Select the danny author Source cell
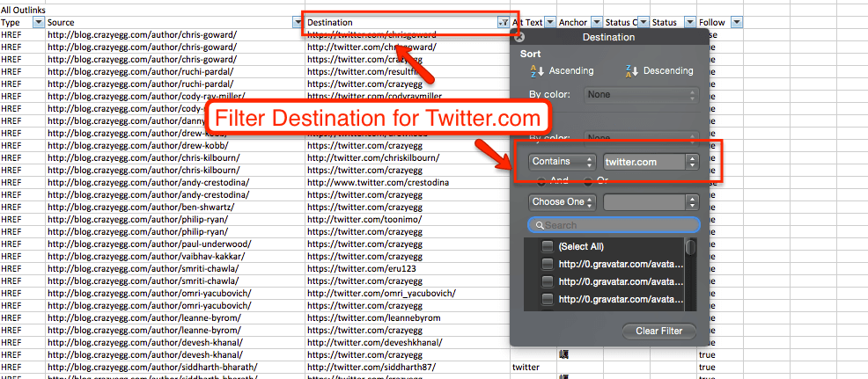 coord(175,121)
